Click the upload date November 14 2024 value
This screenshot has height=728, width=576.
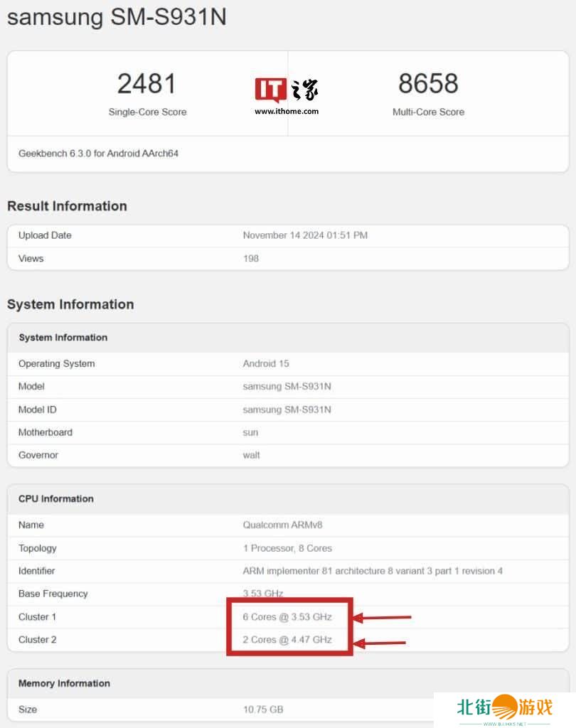coord(305,235)
